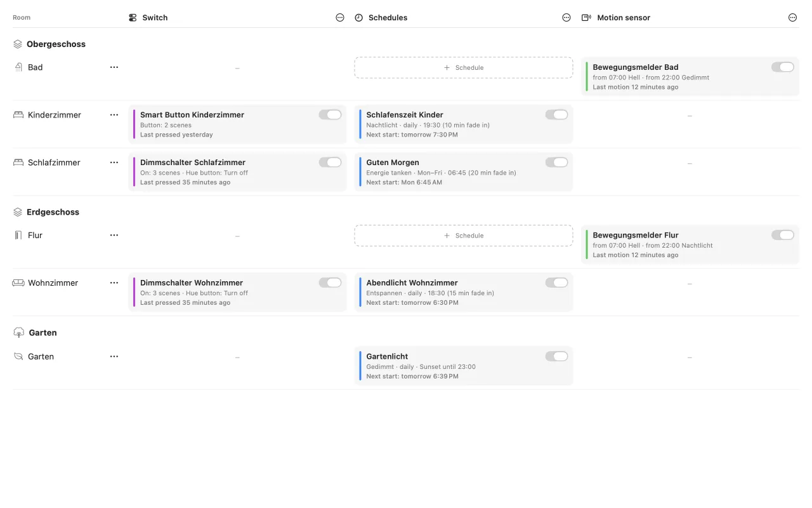Open Smart Button Kinderzimmer card title

tap(192, 115)
